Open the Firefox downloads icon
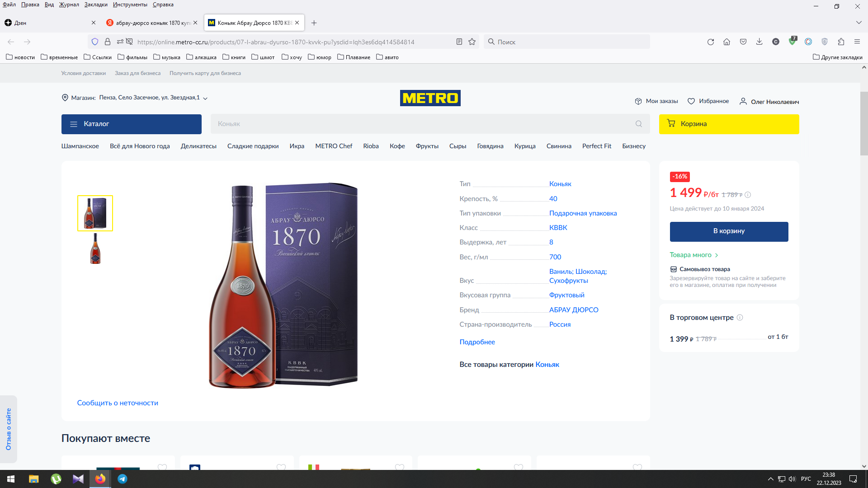 [759, 42]
